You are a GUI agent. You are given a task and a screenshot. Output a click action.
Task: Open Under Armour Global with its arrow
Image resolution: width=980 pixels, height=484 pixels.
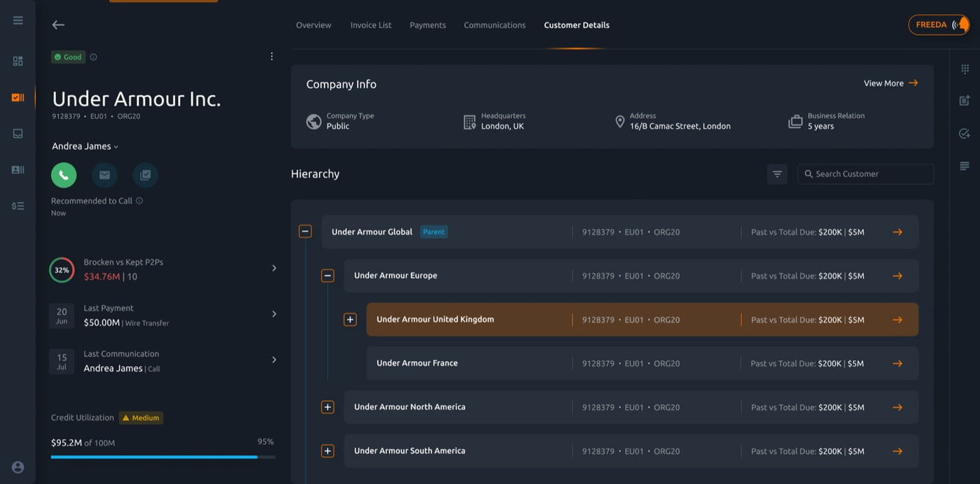coord(897,232)
